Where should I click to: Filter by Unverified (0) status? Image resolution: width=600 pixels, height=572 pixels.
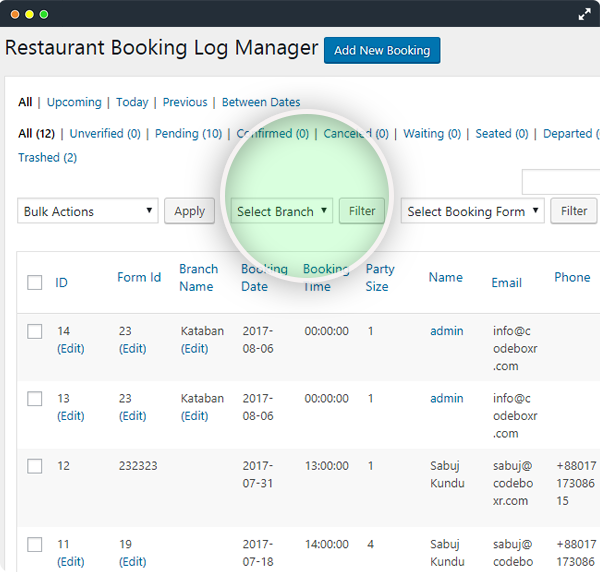click(105, 134)
